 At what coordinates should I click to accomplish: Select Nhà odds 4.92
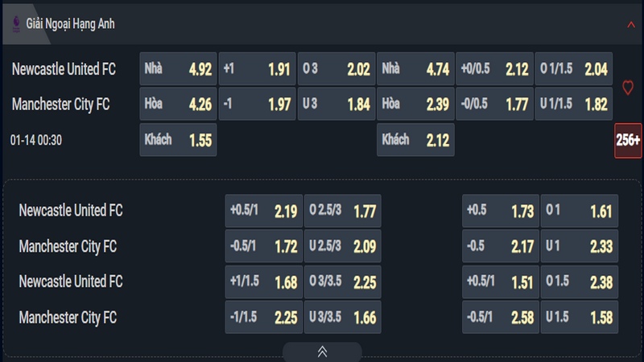click(178, 68)
